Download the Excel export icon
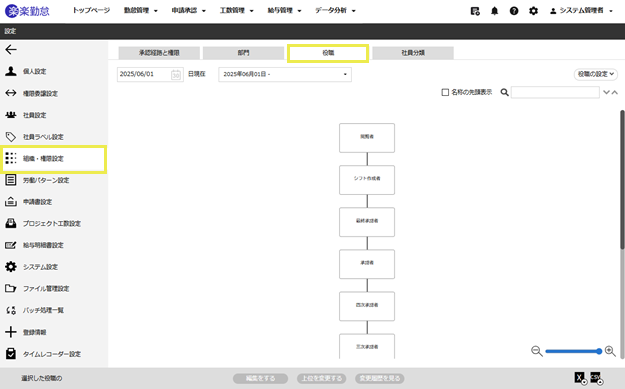Screen dimensions: 625x389 581,378
